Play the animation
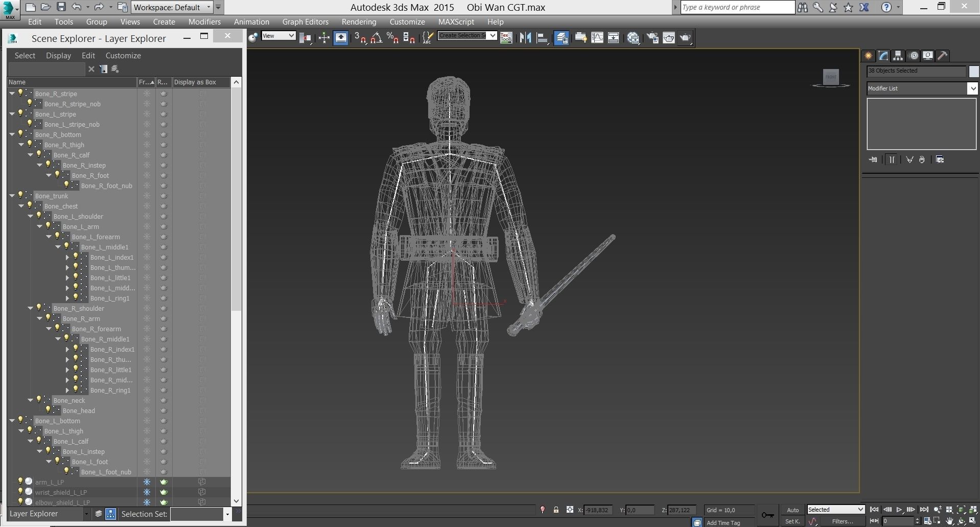Image resolution: width=980 pixels, height=527 pixels. 899,510
